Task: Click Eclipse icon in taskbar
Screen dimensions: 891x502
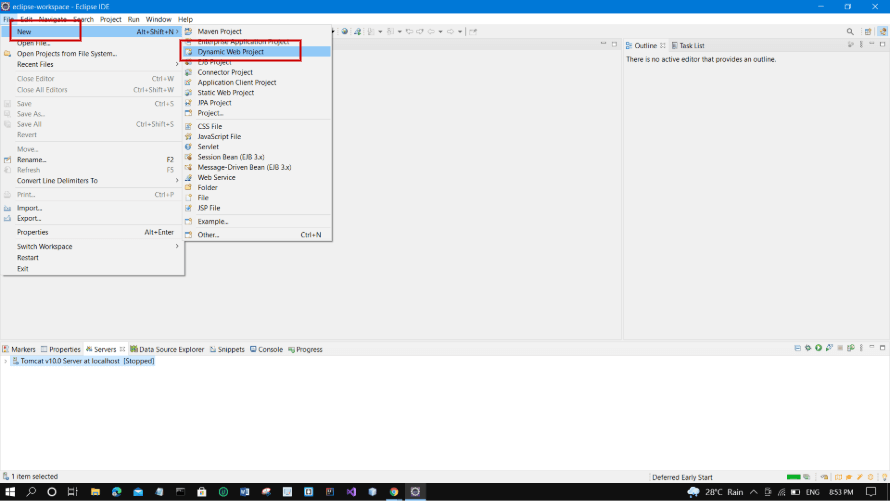Action: tap(415, 492)
